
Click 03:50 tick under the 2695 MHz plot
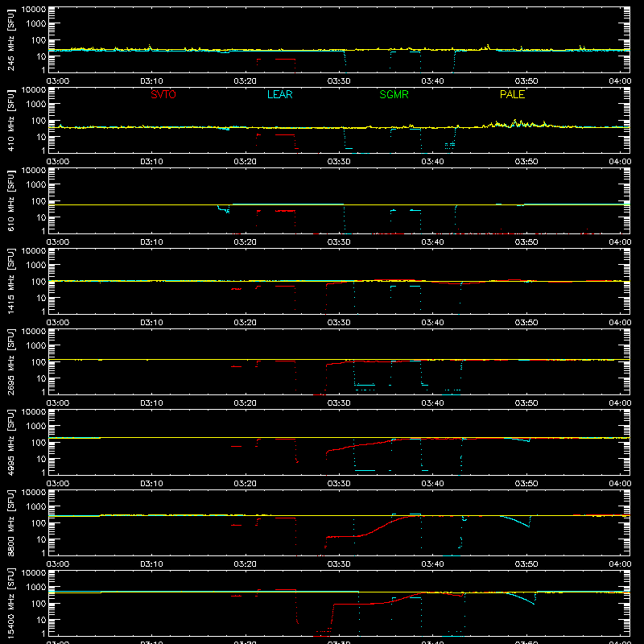526,403
